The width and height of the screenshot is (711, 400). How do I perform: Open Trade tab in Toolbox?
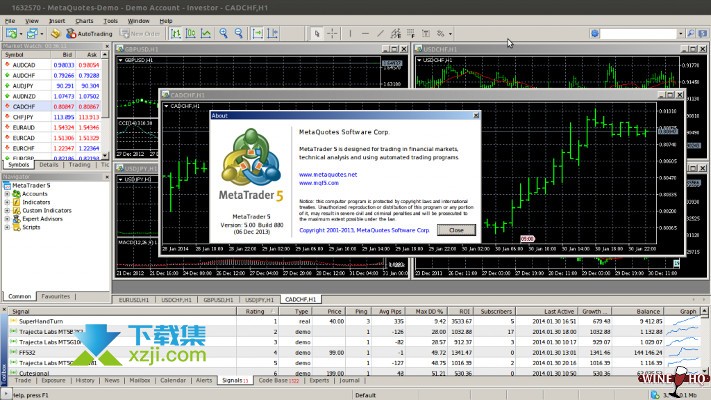coord(23,380)
